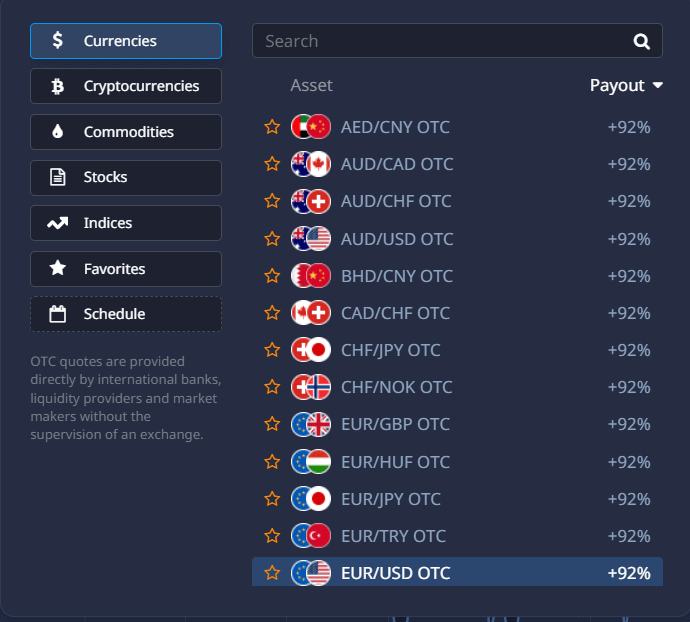The width and height of the screenshot is (690, 622).
Task: Click the calendar icon beside Schedule
Action: click(x=58, y=314)
